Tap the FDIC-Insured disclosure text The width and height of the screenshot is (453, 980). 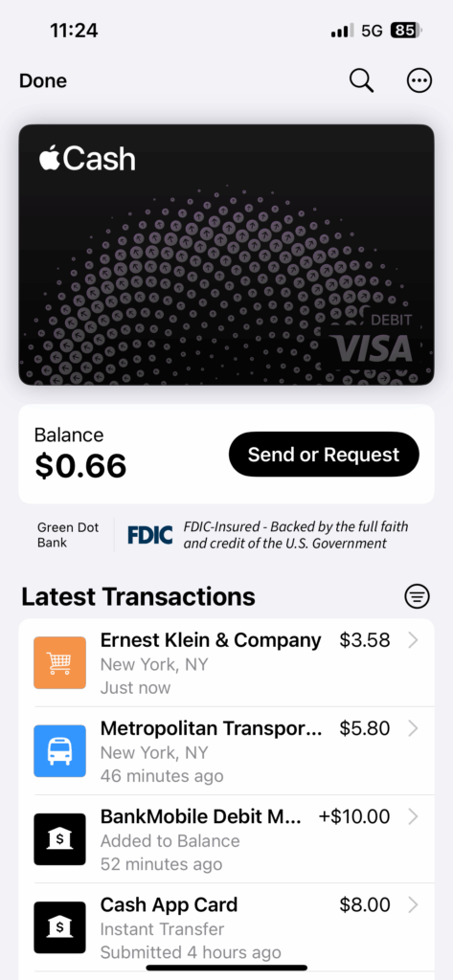click(x=296, y=535)
